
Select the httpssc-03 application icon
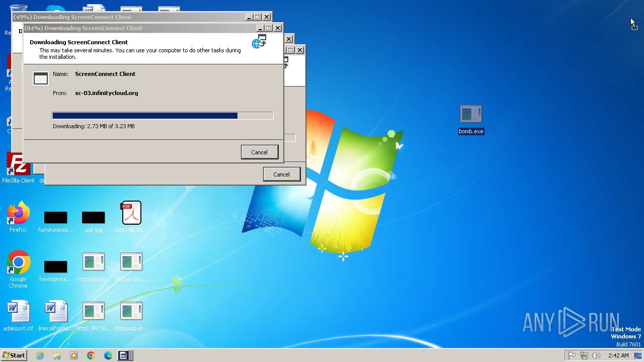[131, 266]
